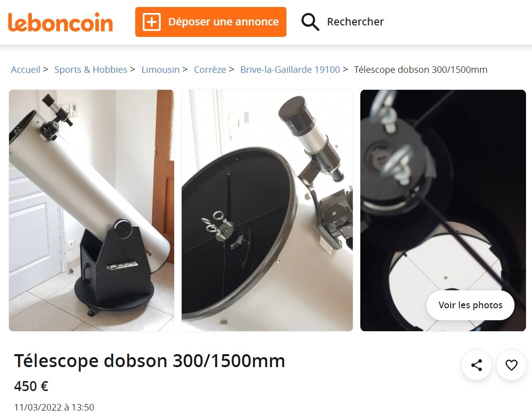Image resolution: width=532 pixels, height=420 pixels.
Task: Click the magnifying glass search icon
Action: click(310, 22)
